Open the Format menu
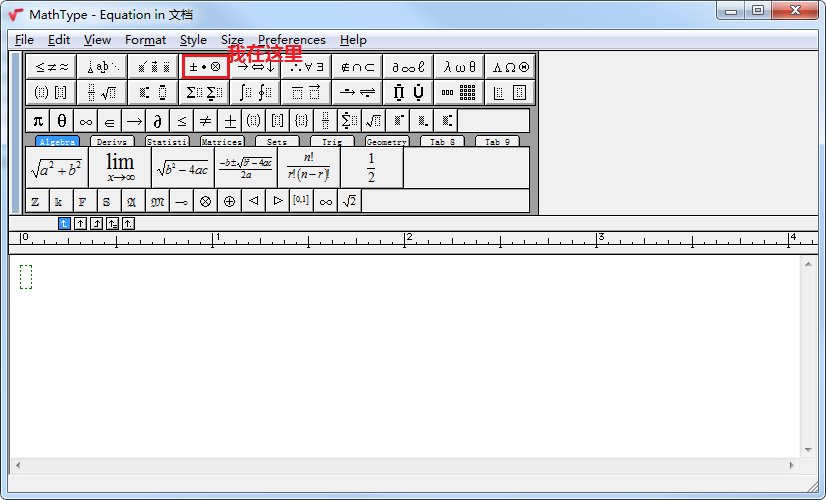The image size is (826, 500). pyautogui.click(x=146, y=40)
